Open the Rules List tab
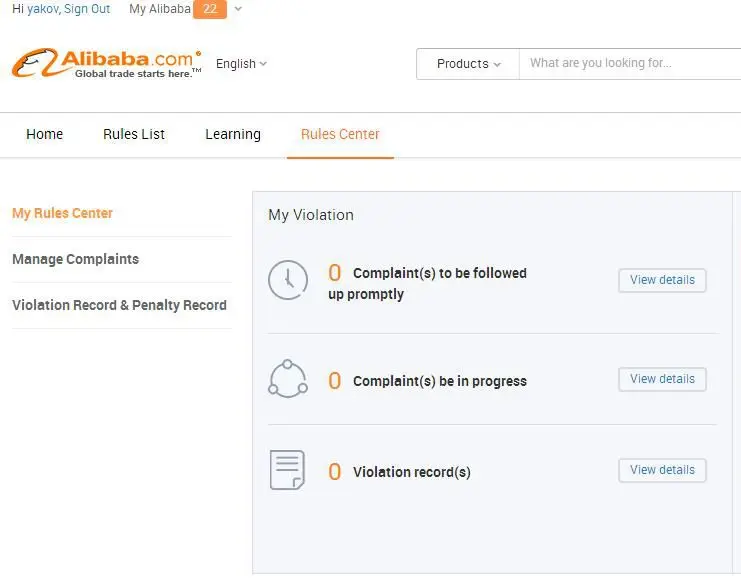741x580 pixels. pos(134,134)
